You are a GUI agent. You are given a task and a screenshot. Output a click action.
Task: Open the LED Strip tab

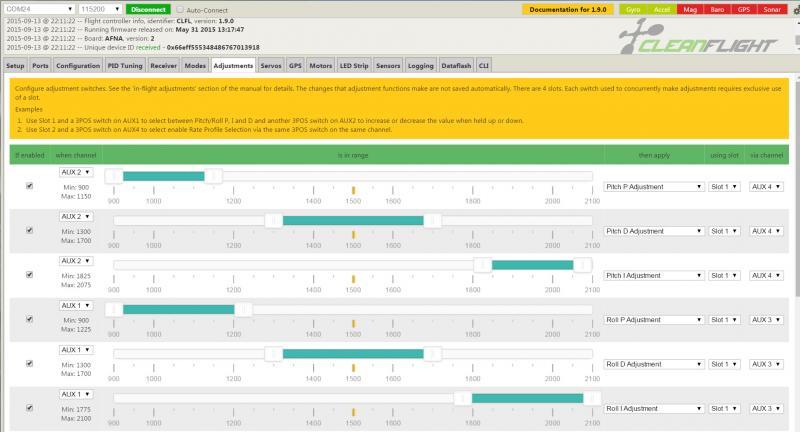pos(353,65)
